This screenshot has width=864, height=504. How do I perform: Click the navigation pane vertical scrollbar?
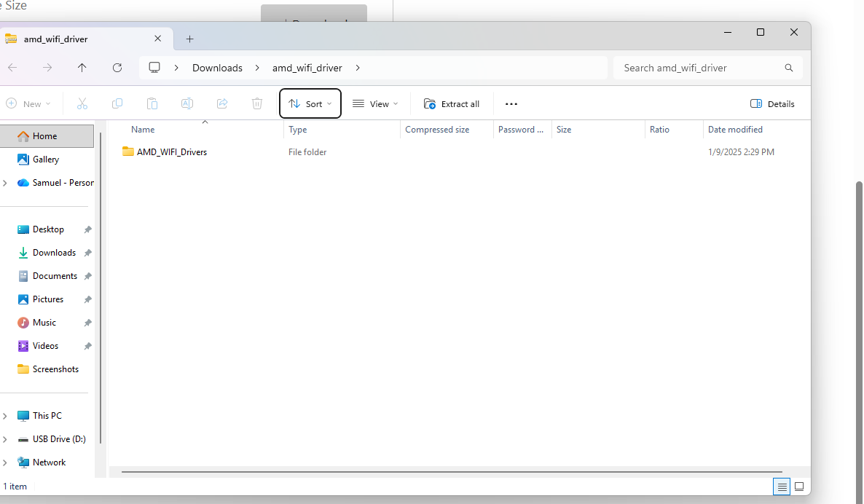point(101,286)
